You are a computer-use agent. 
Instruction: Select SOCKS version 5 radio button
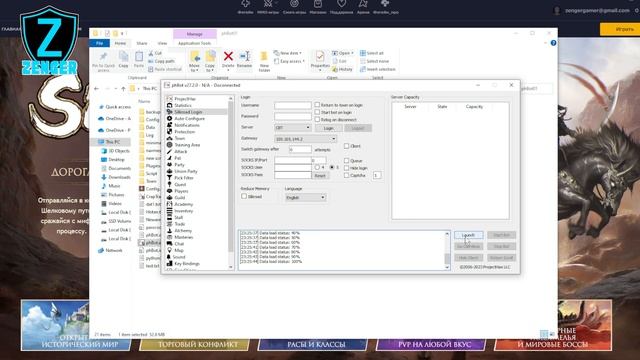(332, 167)
